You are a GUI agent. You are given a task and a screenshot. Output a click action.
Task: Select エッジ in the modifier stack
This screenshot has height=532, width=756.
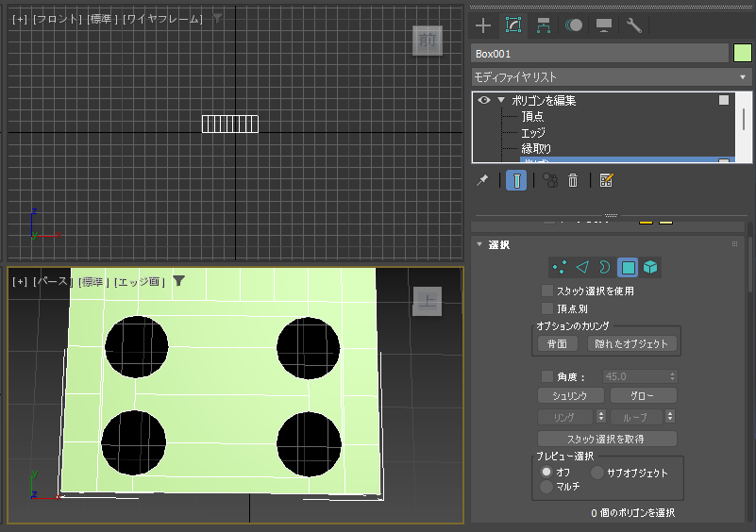(532, 132)
